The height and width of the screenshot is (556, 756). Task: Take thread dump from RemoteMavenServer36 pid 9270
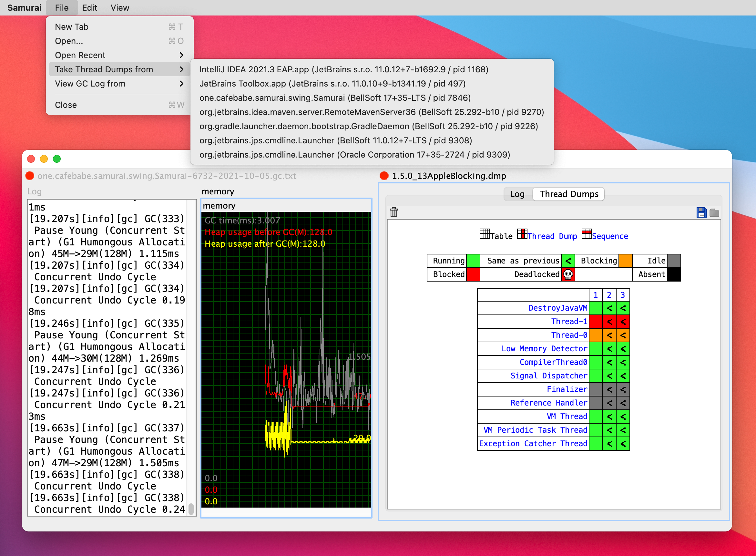pos(372,112)
